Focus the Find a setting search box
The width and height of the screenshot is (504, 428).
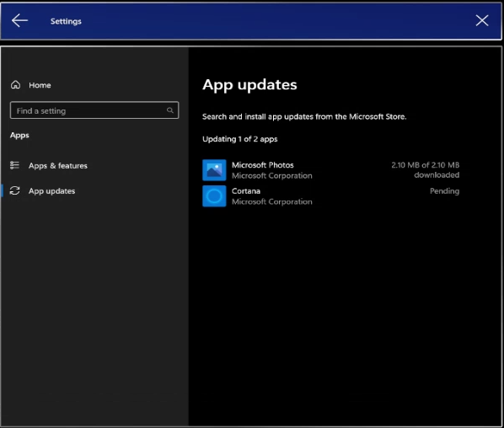point(94,110)
